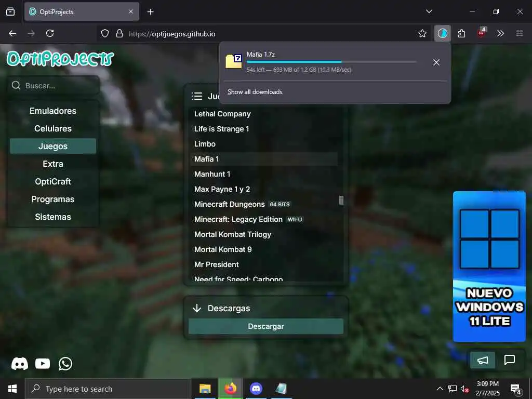Select Mortal Kombat Trilogy
This screenshot has height=399, width=532.
click(x=264, y=234)
